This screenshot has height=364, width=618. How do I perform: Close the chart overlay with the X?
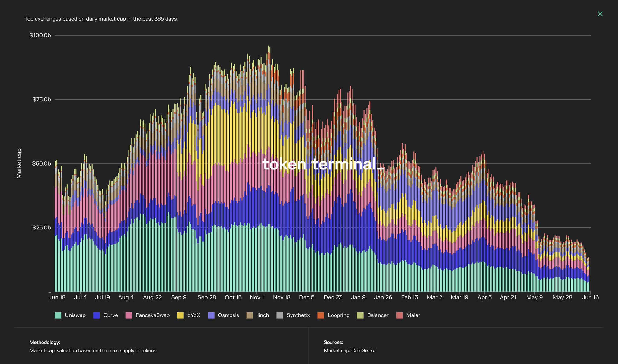click(x=600, y=14)
